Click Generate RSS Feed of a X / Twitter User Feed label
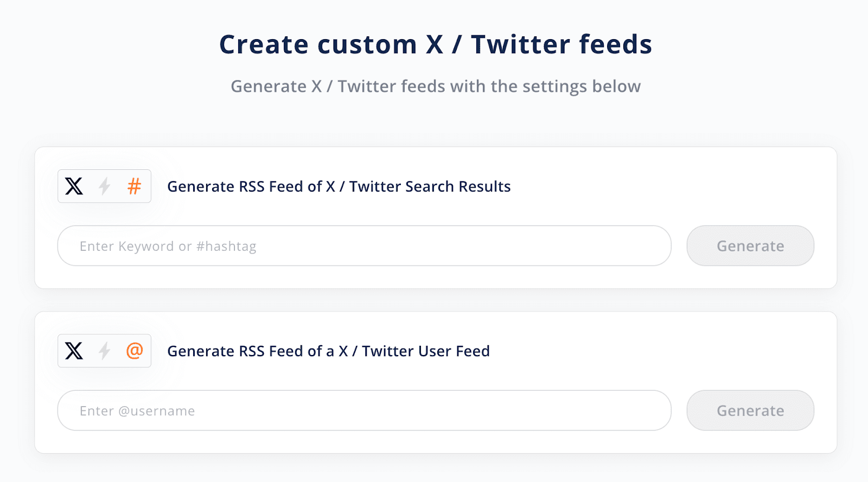 click(328, 351)
